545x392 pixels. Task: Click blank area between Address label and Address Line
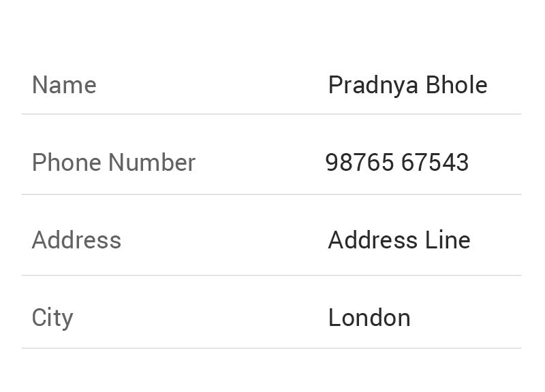225,240
